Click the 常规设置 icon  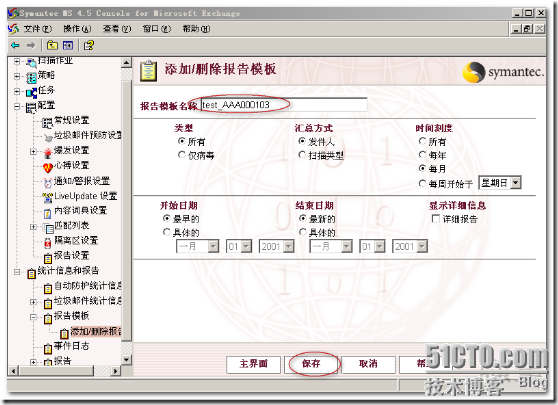pos(47,123)
